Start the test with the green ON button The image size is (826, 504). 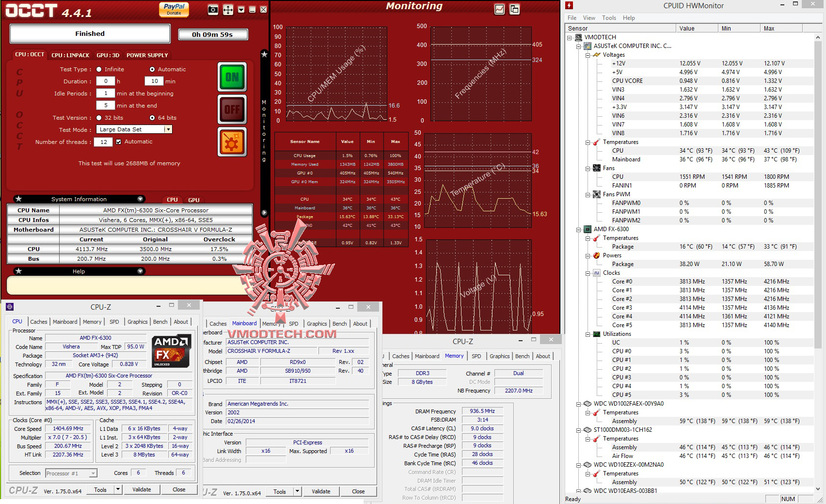[x=232, y=77]
